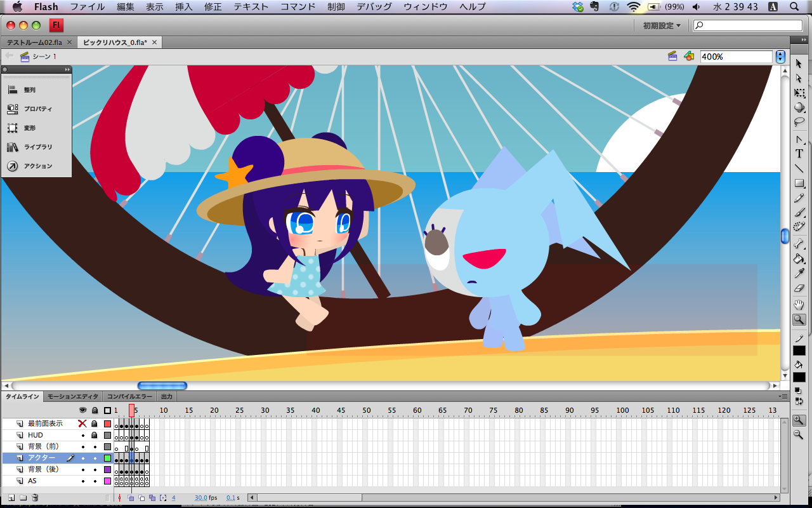Select the Rectangle tool
This screenshot has height=508, width=812.
[799, 183]
